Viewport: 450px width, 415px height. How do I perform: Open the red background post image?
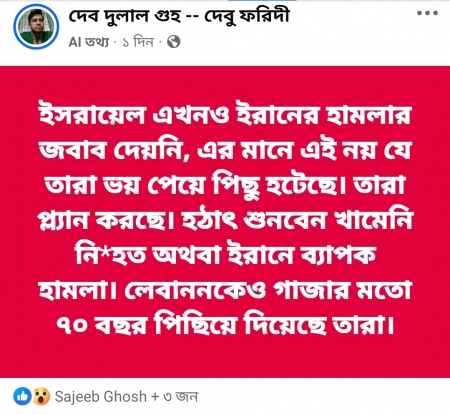[x=225, y=222]
